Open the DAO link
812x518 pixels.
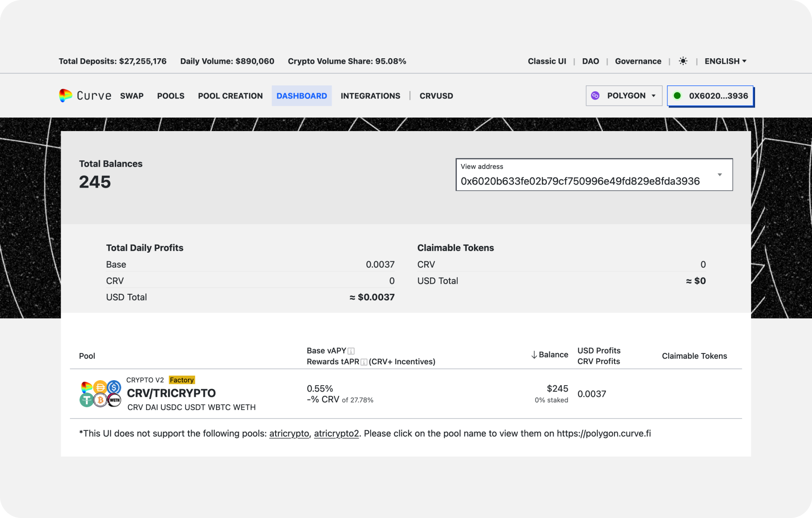coord(591,61)
